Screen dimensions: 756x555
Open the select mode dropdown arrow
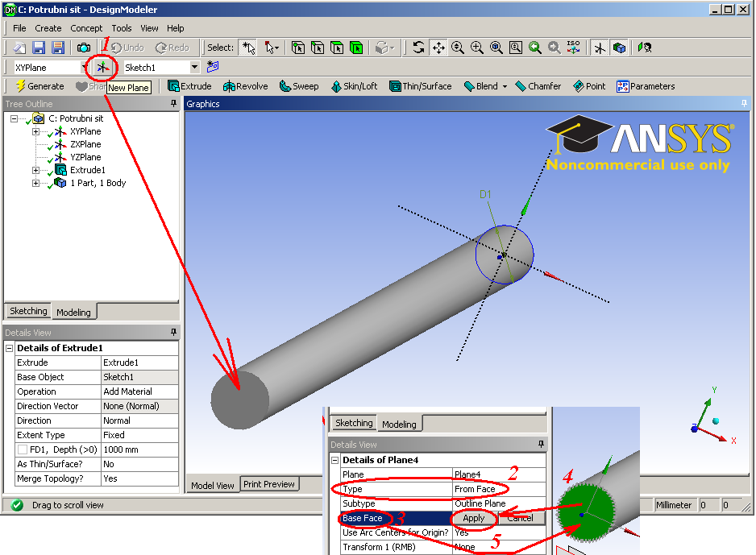[x=276, y=48]
